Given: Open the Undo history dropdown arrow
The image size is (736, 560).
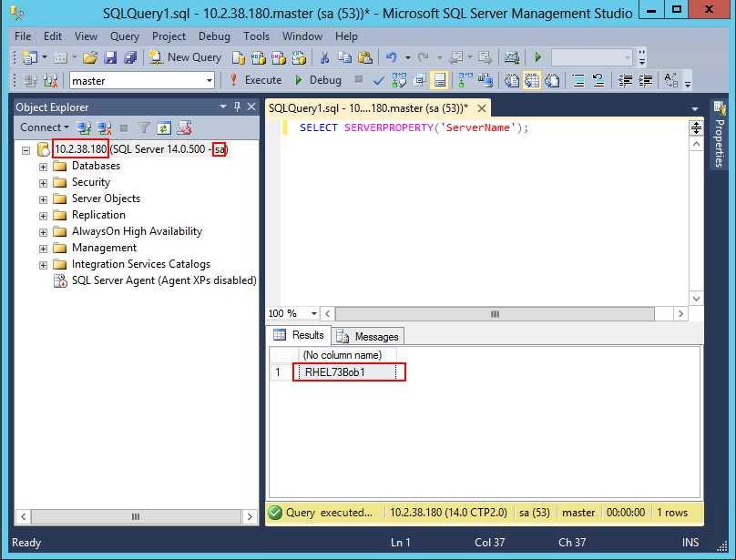Looking at the screenshot, I should click(407, 57).
